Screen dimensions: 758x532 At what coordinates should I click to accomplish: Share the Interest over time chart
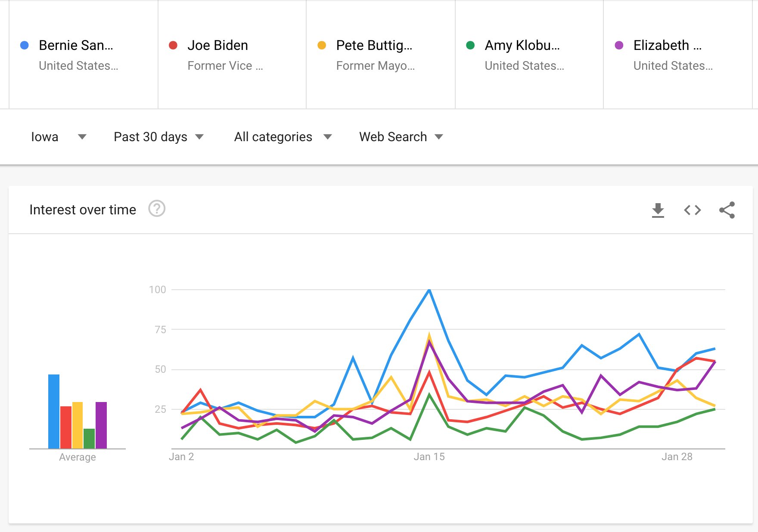point(727,210)
